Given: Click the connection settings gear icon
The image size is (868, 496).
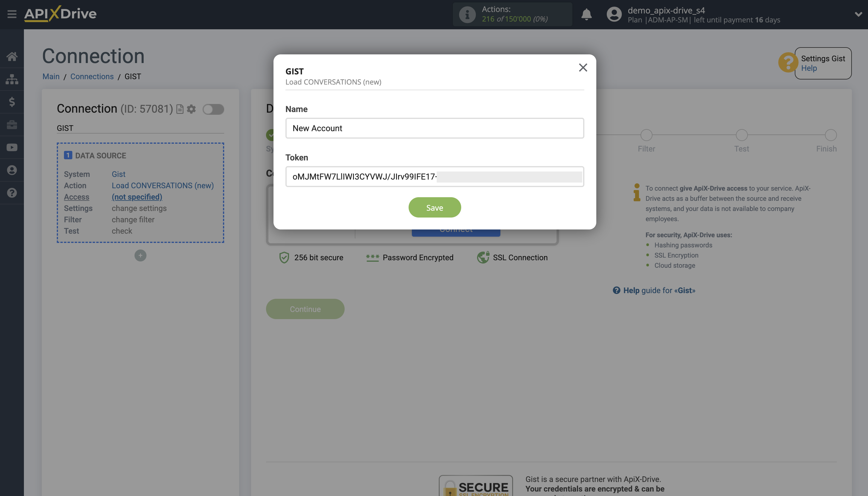Looking at the screenshot, I should (x=192, y=109).
